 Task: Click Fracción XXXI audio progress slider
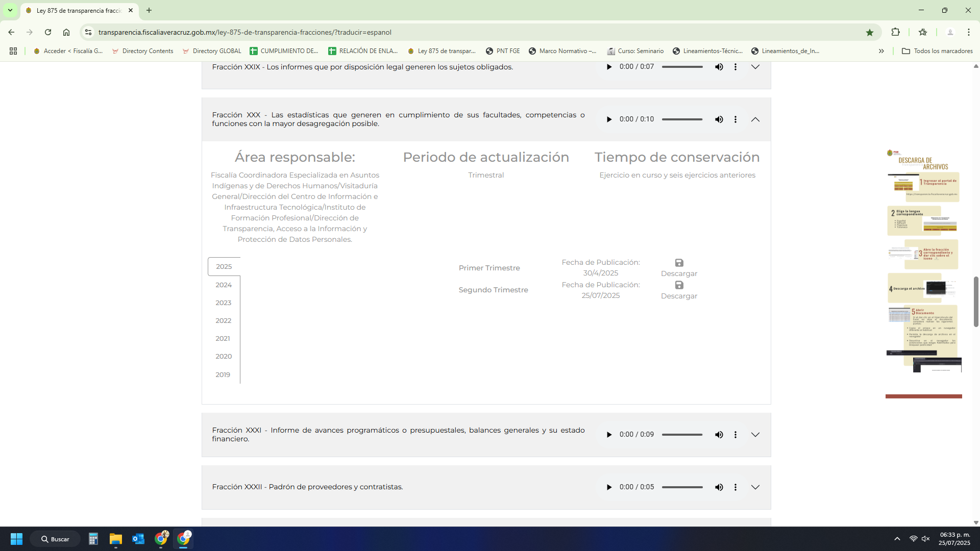[x=682, y=435]
